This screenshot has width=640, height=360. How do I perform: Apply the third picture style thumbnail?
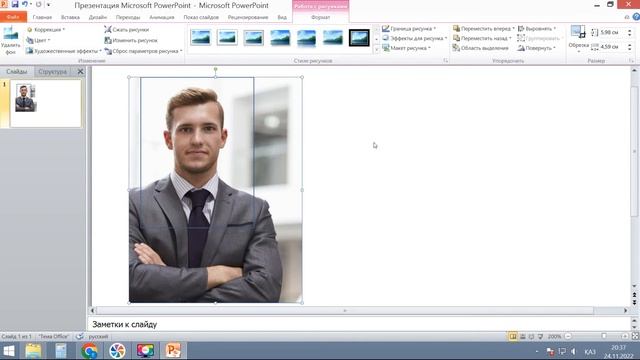pos(253,38)
